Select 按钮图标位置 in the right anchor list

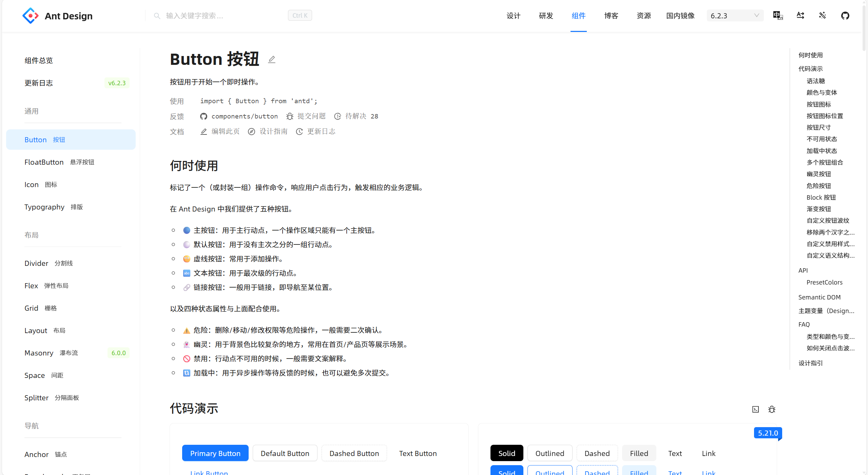825,116
